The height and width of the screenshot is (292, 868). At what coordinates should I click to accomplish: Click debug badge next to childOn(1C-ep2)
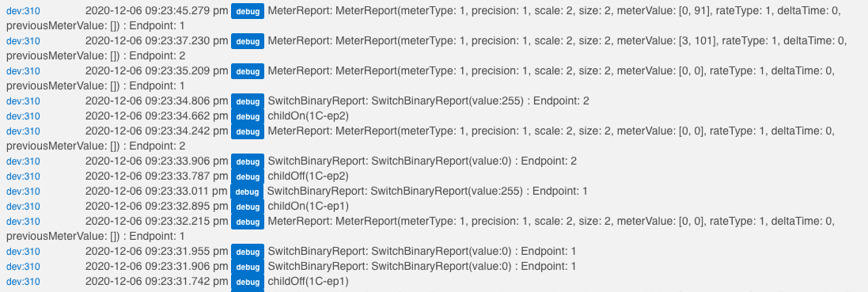click(x=248, y=117)
